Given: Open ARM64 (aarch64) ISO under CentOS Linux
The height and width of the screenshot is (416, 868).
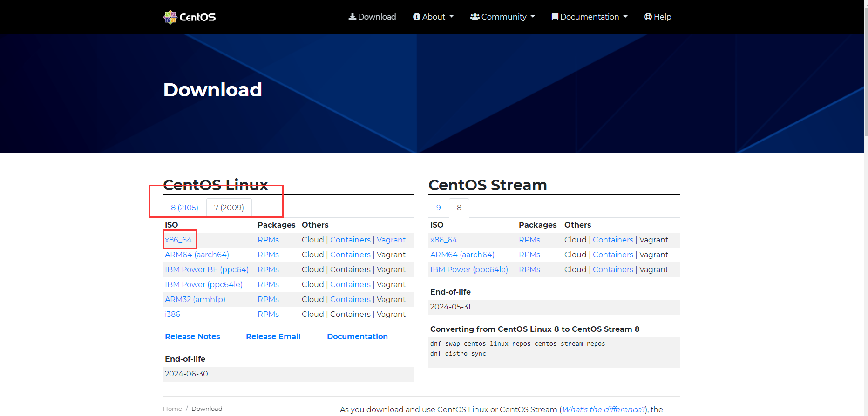Looking at the screenshot, I should pyautogui.click(x=197, y=255).
